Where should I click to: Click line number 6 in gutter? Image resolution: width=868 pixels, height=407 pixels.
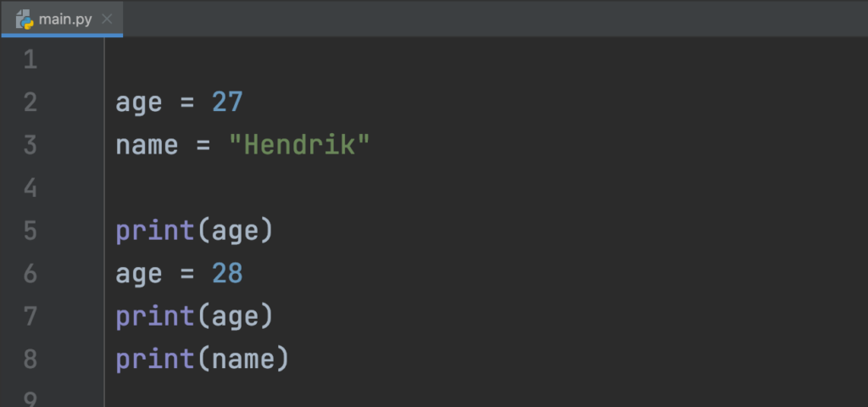click(31, 273)
